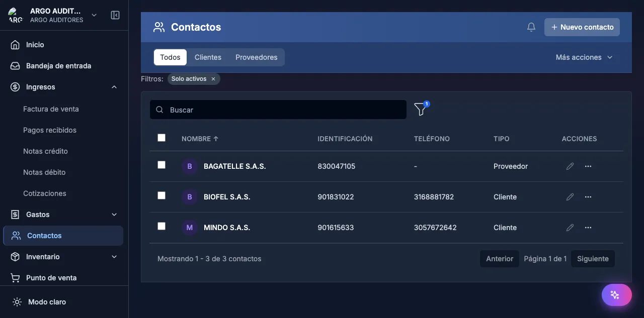The width and height of the screenshot is (644, 318).
Task: Go to Cotizaciones under Ingresos
Action: coord(45,193)
